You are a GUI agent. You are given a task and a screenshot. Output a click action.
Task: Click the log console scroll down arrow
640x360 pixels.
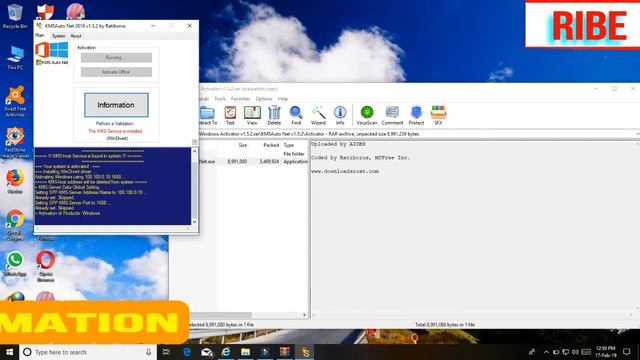[x=194, y=222]
